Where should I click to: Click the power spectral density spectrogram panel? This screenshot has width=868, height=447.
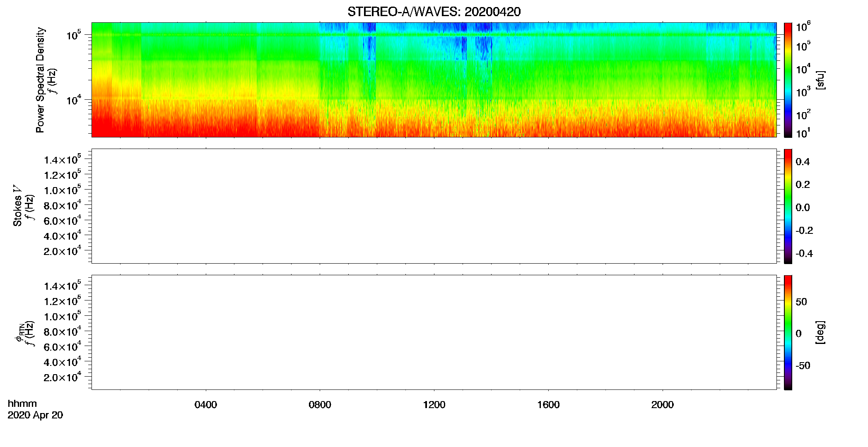(434, 79)
